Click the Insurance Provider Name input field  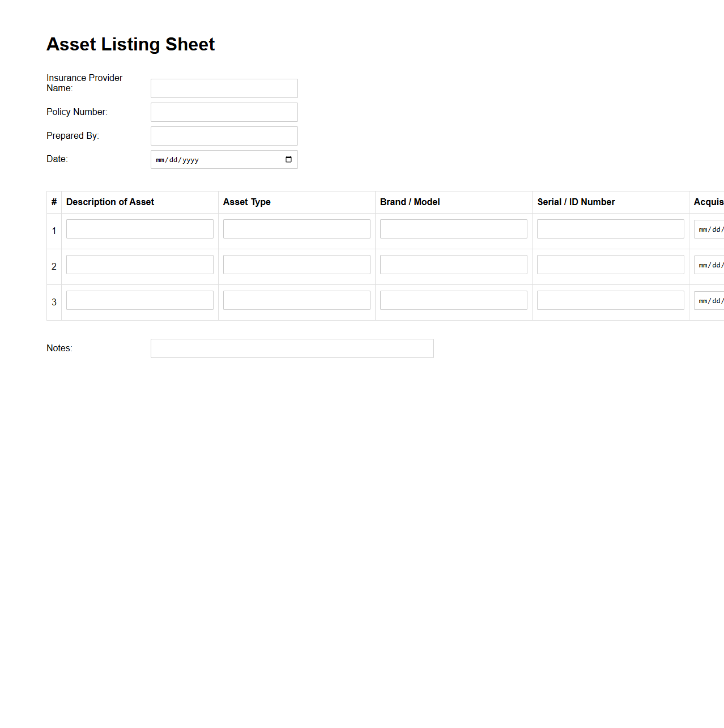coord(224,88)
